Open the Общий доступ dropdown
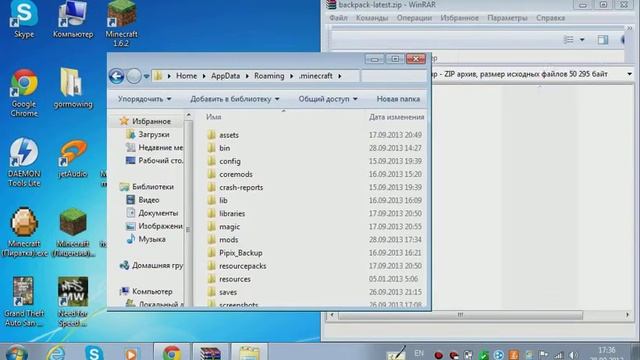 [x=328, y=99]
